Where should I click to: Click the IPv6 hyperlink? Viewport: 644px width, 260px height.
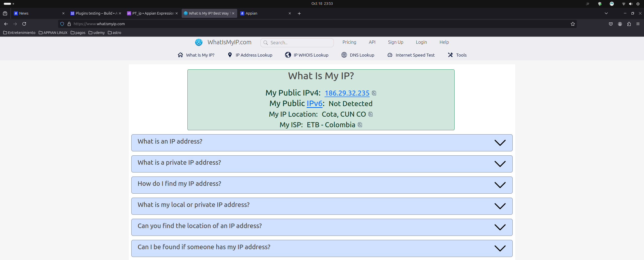pyautogui.click(x=314, y=103)
